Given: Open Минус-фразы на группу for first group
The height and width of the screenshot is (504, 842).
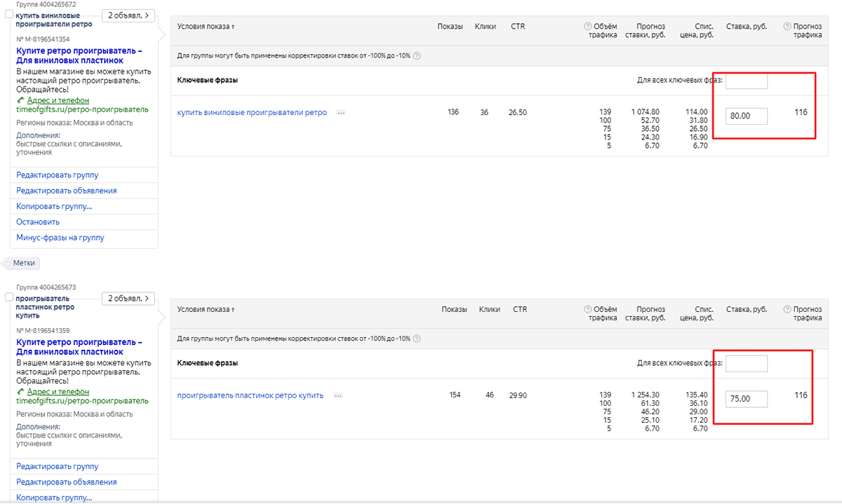Looking at the screenshot, I should coord(60,238).
